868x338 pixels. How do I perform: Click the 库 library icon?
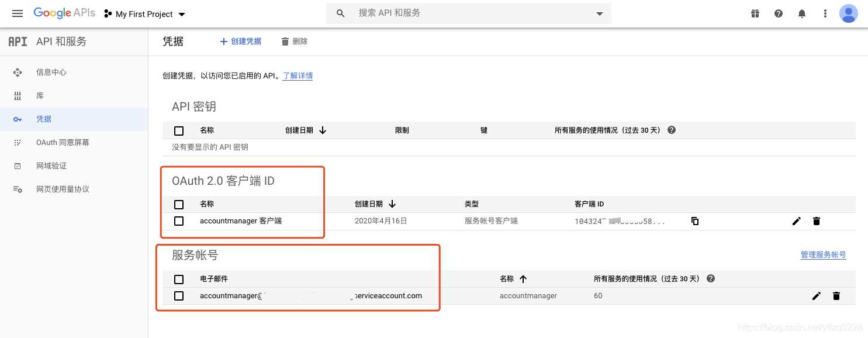pyautogui.click(x=18, y=96)
